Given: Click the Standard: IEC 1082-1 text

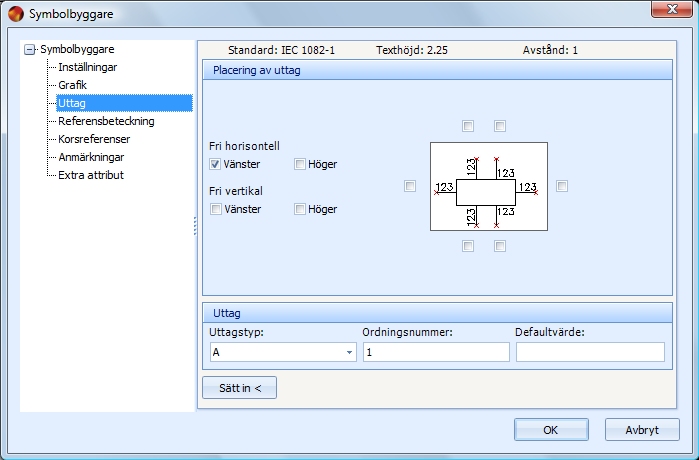Looking at the screenshot, I should pyautogui.click(x=281, y=50).
